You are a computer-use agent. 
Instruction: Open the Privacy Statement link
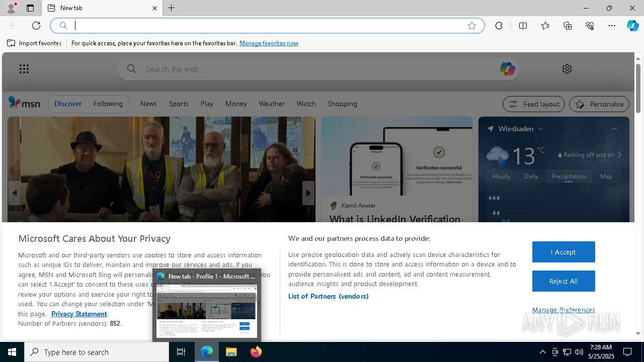[x=79, y=314]
